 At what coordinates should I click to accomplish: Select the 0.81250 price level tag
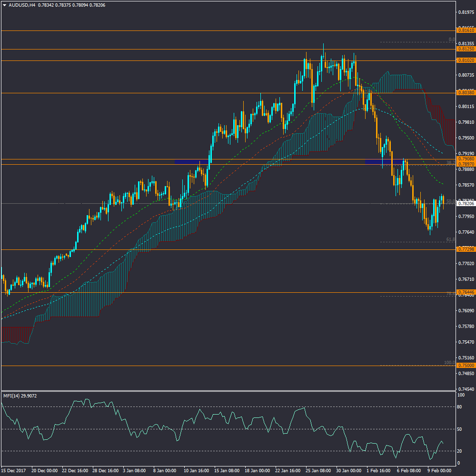coord(465,49)
